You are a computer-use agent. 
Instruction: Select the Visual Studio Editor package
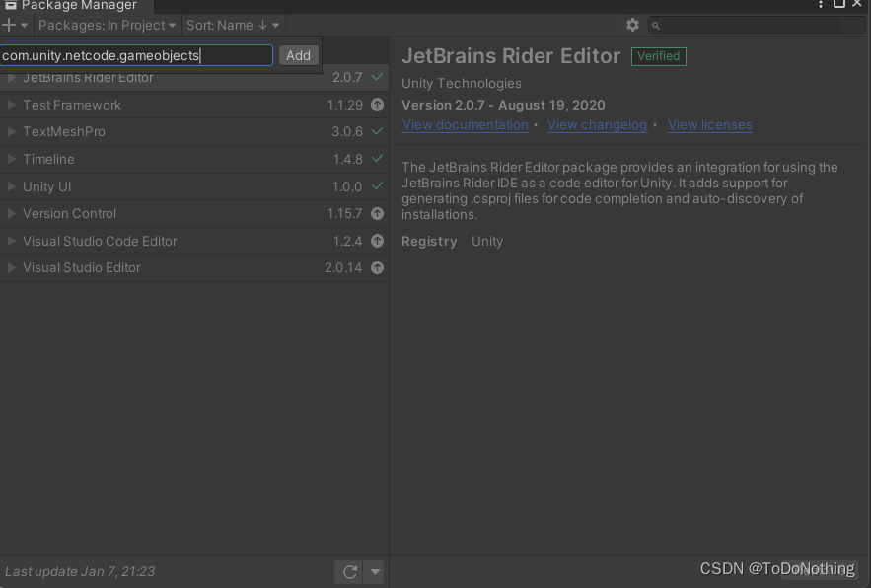pos(194,268)
